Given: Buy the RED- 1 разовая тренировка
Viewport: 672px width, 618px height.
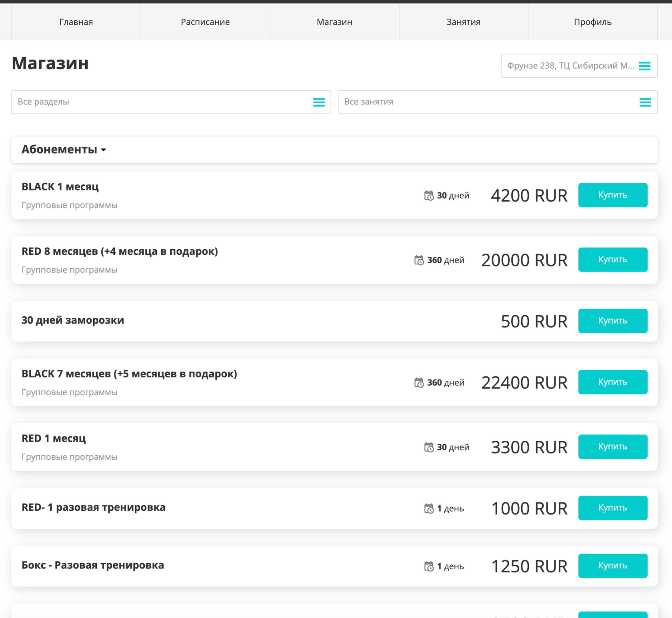Looking at the screenshot, I should pos(612,508).
